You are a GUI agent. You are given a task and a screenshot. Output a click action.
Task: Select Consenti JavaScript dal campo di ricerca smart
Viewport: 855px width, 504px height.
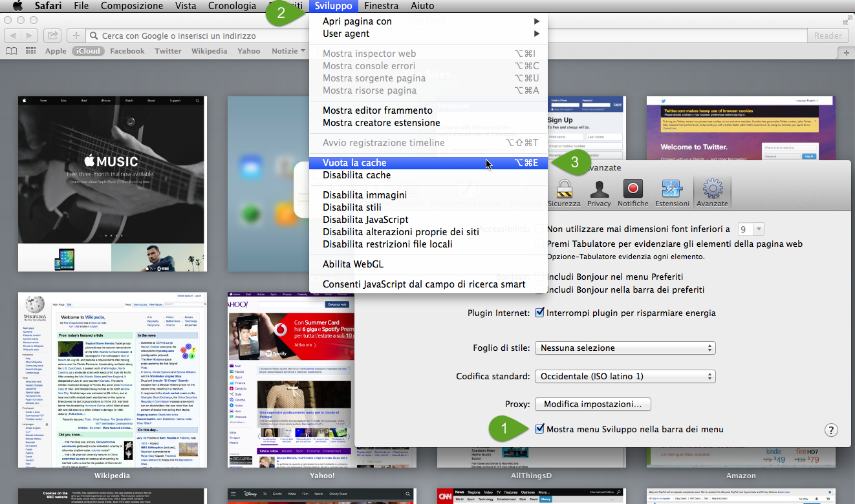428,284
